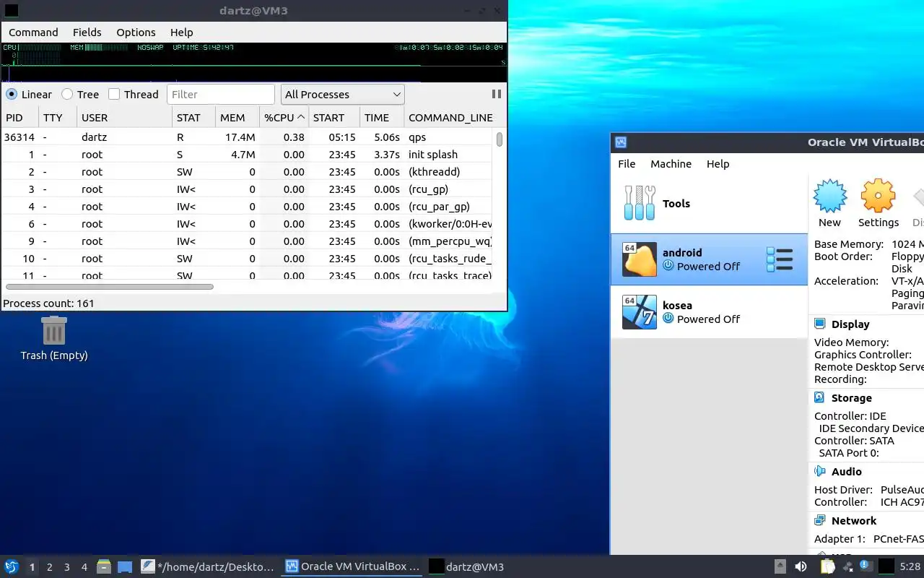Open the Trash desktop icon
Image resolution: width=924 pixels, height=578 pixels.
[x=54, y=330]
